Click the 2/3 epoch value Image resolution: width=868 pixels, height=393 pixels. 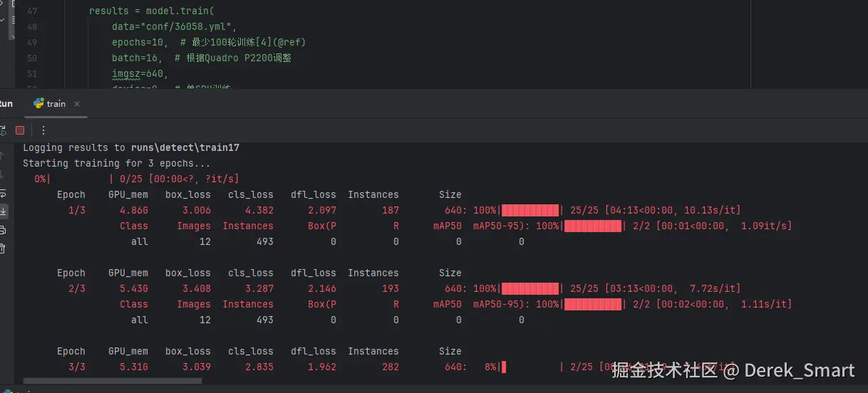pyautogui.click(x=77, y=288)
